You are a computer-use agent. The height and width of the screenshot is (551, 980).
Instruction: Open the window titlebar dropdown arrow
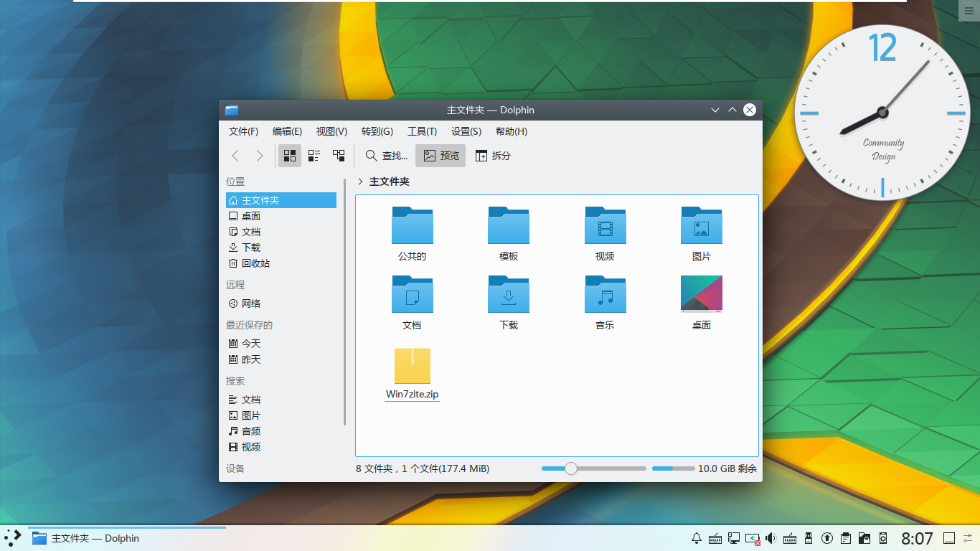[715, 110]
